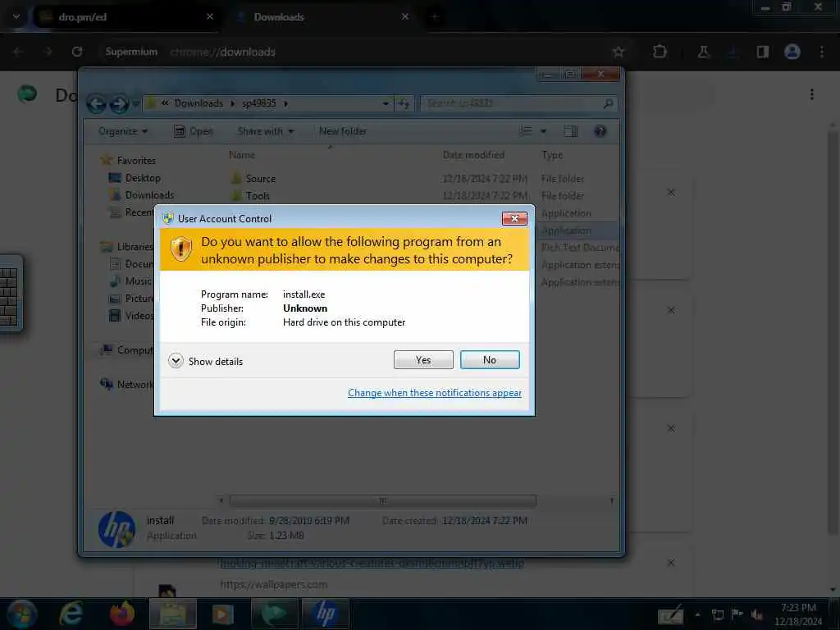Close the dro.pm/ed browser tab
The width and height of the screenshot is (840, 630).
(210, 16)
